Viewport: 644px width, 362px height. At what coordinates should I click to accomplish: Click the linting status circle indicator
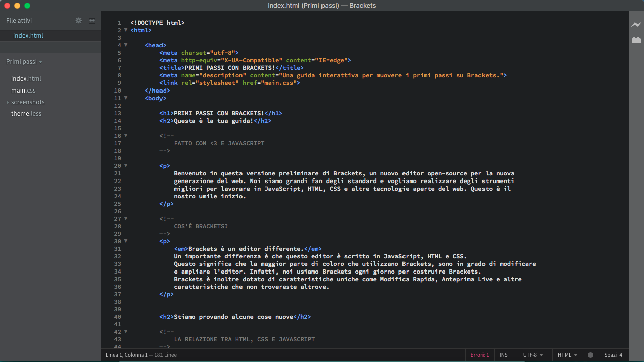click(x=590, y=355)
